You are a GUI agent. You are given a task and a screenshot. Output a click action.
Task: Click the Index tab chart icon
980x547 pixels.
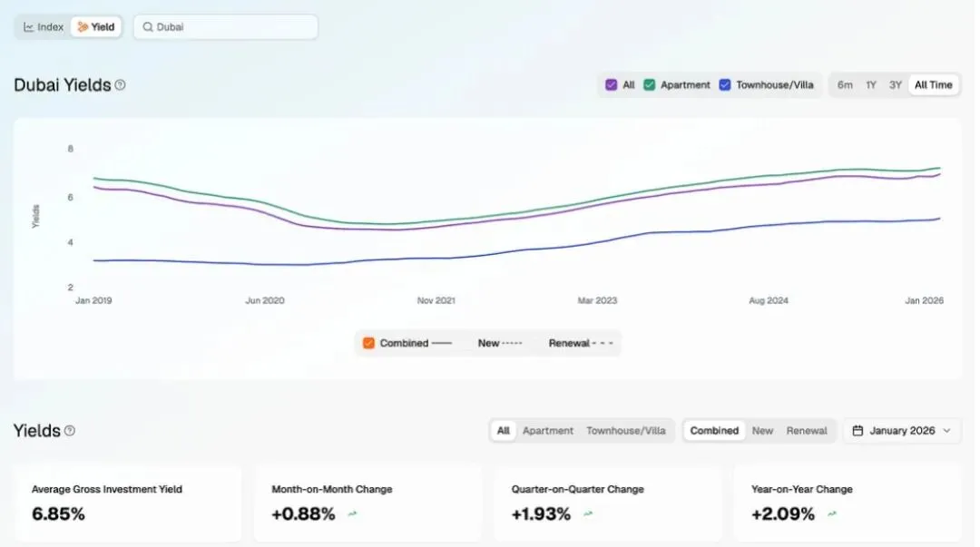pos(29,27)
